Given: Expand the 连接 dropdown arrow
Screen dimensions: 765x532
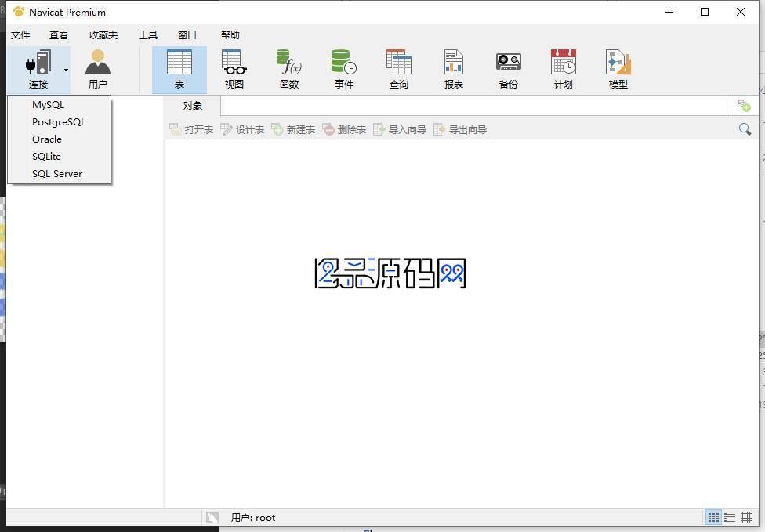Looking at the screenshot, I should 66,71.
